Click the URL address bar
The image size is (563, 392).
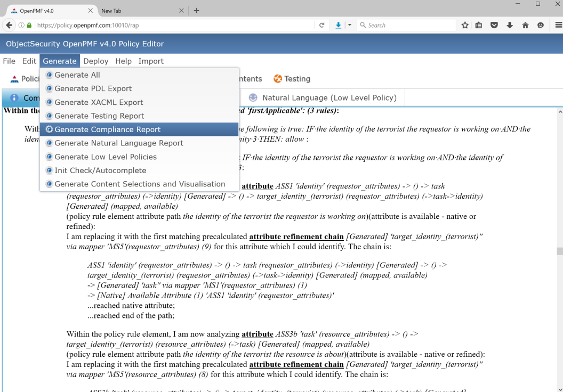(x=175, y=25)
